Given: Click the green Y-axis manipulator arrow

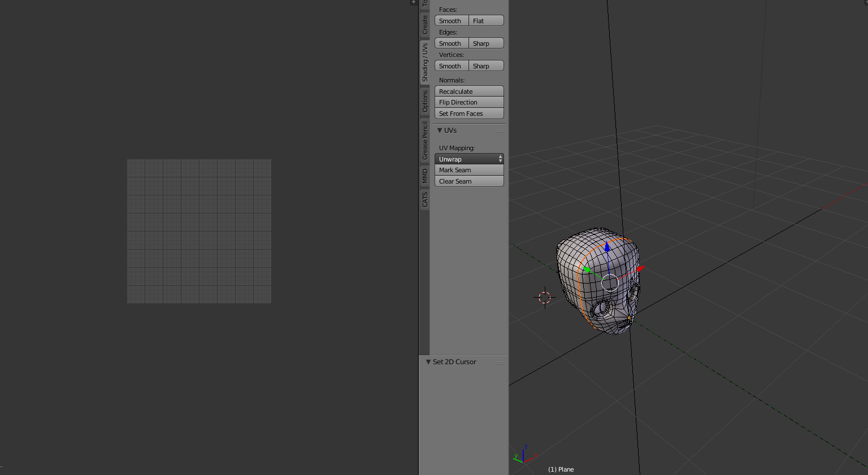Looking at the screenshot, I should pos(587,270).
